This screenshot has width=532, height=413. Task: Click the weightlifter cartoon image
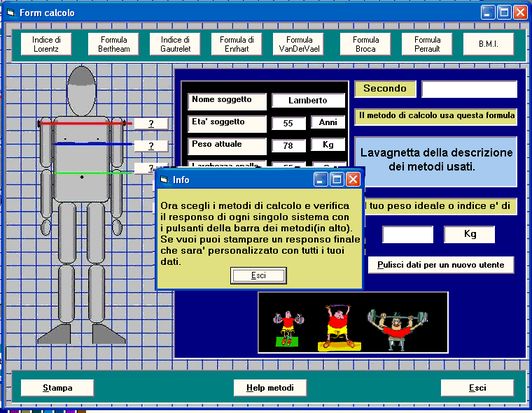tap(353, 322)
